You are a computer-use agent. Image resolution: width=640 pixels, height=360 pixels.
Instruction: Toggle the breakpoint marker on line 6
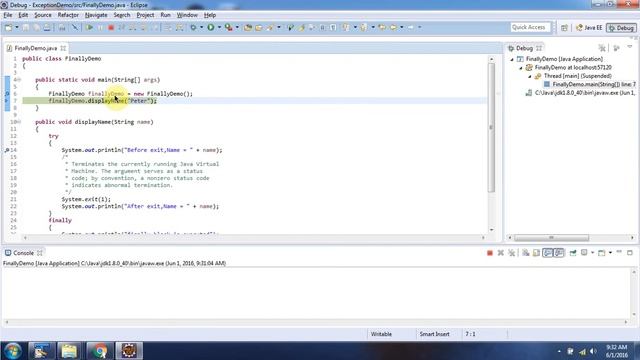coord(7,94)
